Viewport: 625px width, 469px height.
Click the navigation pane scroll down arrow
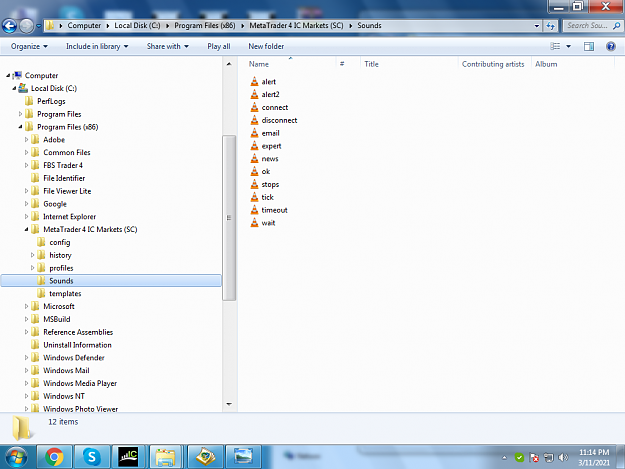(229, 404)
